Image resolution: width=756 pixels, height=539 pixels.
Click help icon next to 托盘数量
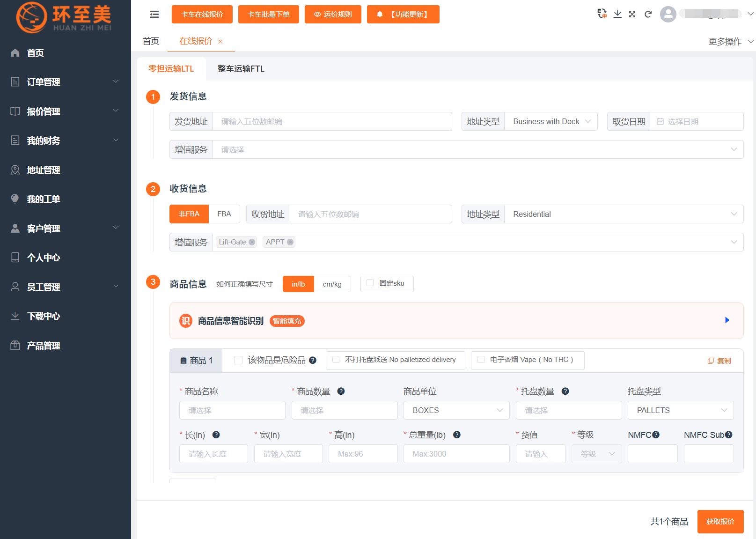[565, 391]
